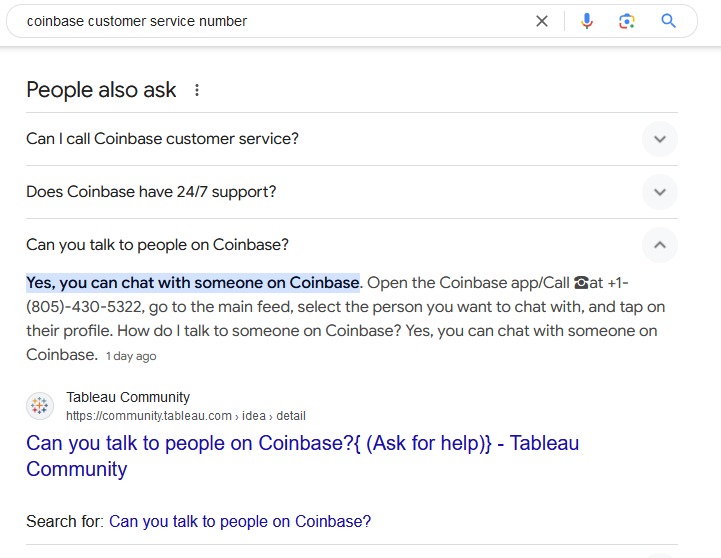This screenshot has width=721, height=558.
Task: Click the highlighted answer snippet text
Action: pos(193,283)
